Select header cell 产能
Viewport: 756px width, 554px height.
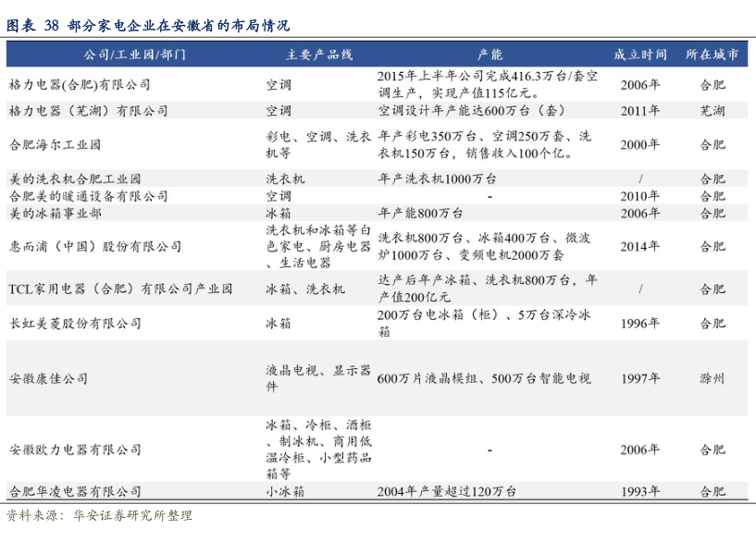coord(490,55)
